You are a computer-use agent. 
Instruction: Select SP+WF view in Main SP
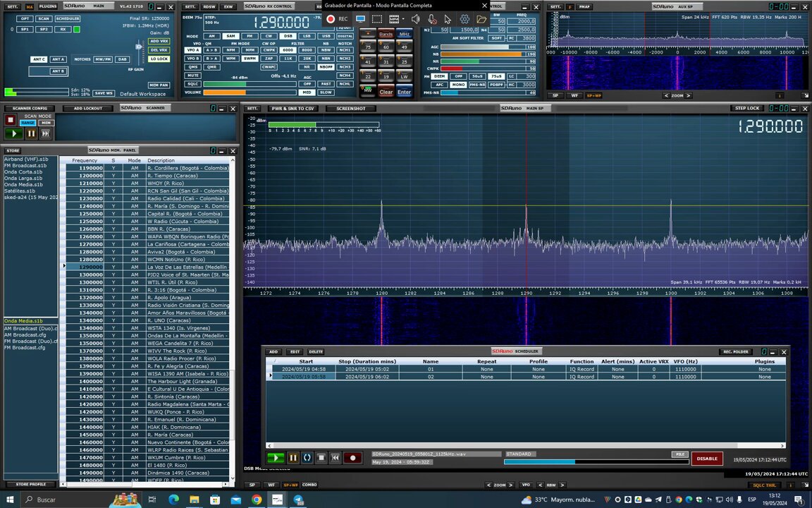(x=290, y=485)
